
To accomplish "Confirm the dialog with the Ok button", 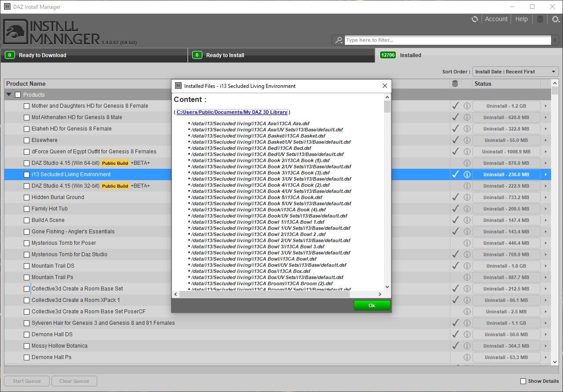I will (372, 305).
